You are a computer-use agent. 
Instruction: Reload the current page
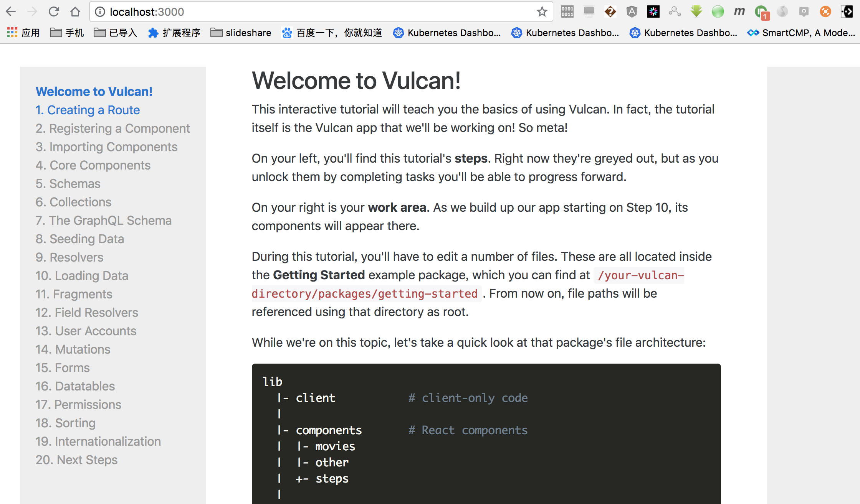pos(54,12)
